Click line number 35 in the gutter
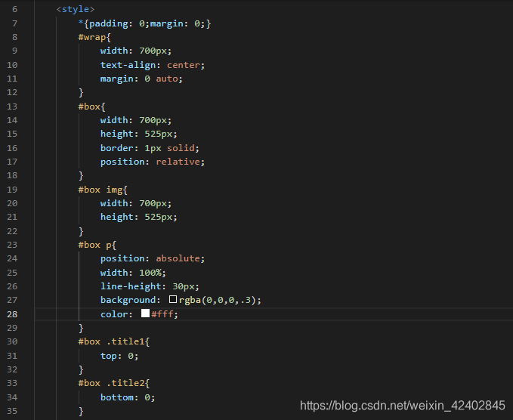The image size is (513, 420). [12, 411]
